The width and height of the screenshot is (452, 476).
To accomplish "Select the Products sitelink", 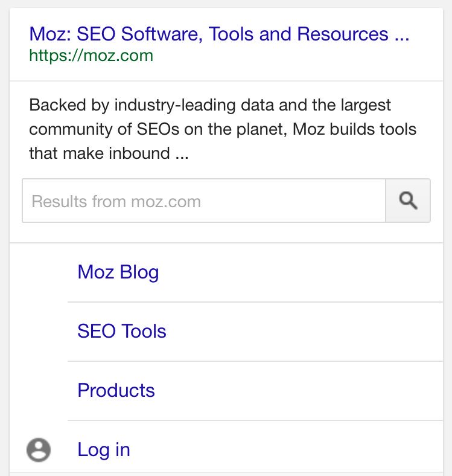I will (116, 391).
